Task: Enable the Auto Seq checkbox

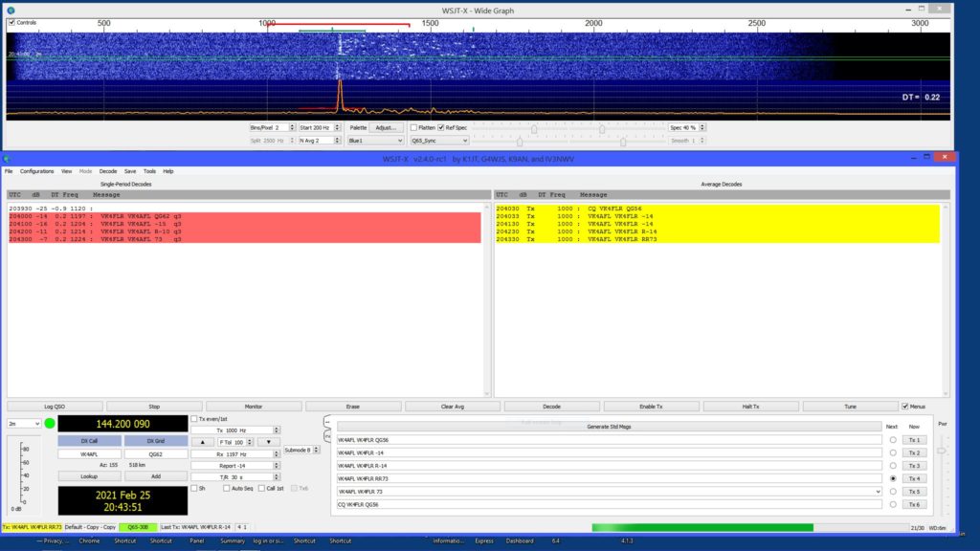Action: 226,488
